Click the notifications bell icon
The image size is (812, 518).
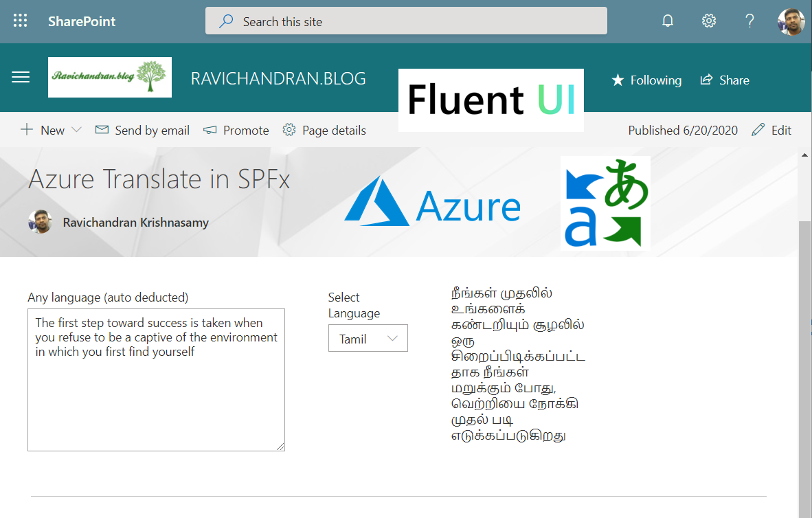pos(668,21)
